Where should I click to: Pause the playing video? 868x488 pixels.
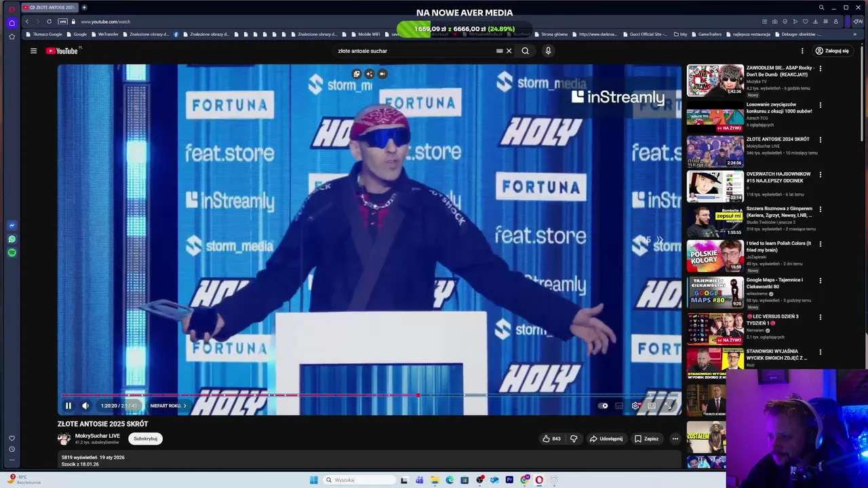(68, 406)
